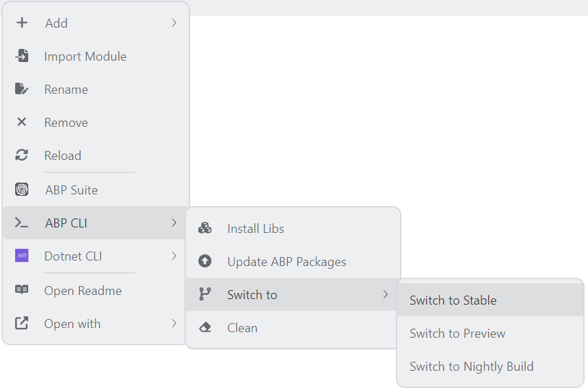Click the Reload circular arrows icon
The height and width of the screenshot is (388, 588).
click(22, 155)
